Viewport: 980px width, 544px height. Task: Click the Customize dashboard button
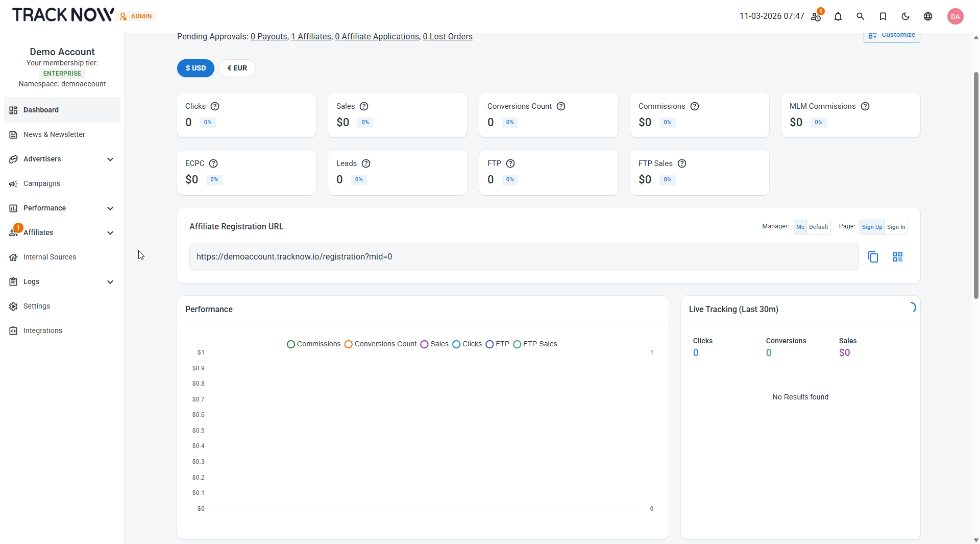(x=892, y=36)
